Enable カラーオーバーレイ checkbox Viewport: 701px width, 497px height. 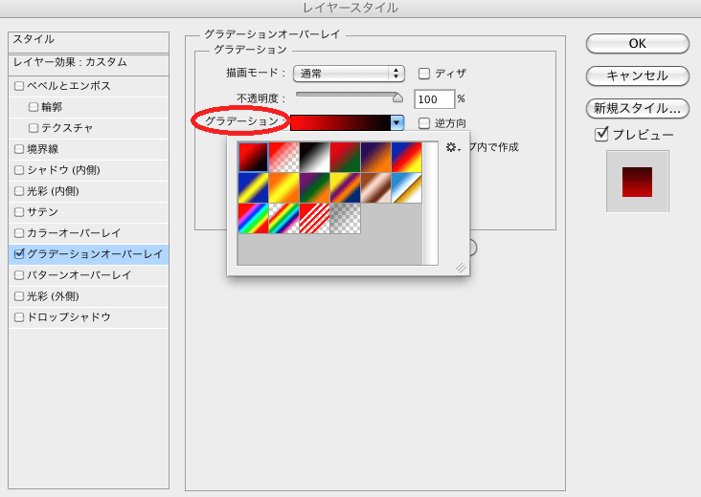[19, 233]
